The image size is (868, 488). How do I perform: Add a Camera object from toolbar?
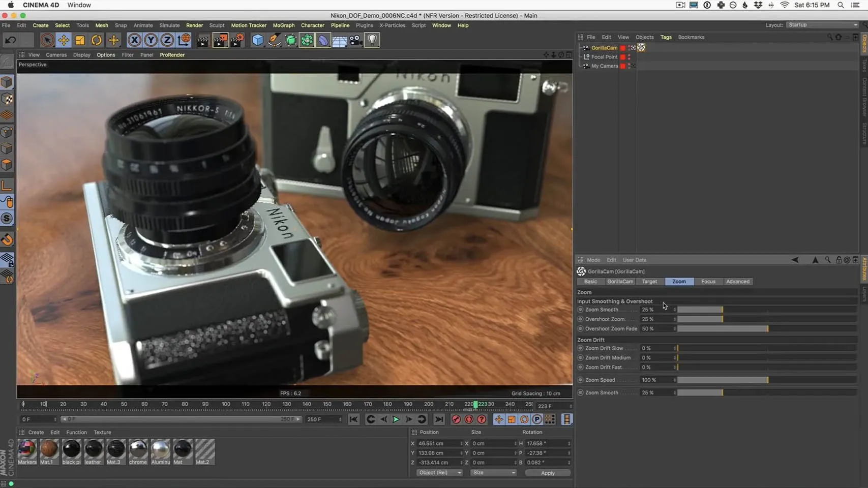[355, 40]
